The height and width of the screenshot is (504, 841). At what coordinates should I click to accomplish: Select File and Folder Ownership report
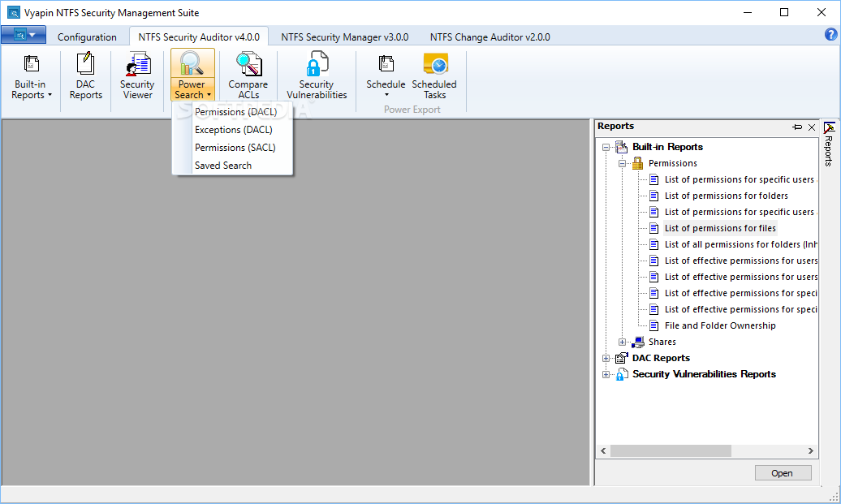[x=720, y=325]
